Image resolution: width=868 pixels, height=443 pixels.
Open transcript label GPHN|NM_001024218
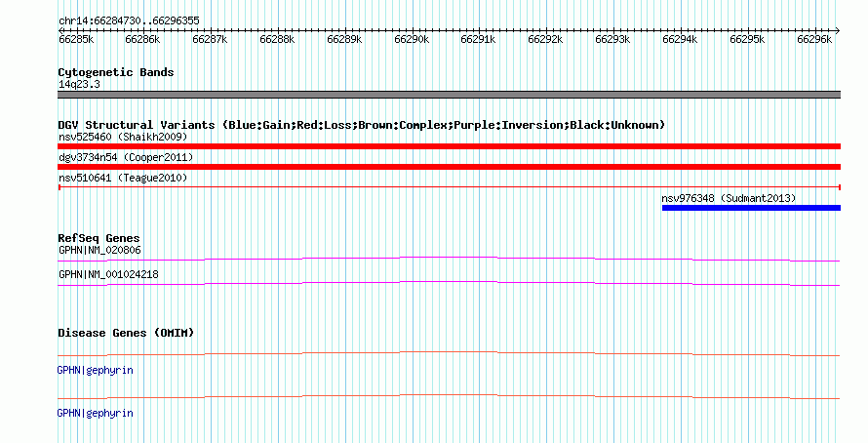[108, 274]
